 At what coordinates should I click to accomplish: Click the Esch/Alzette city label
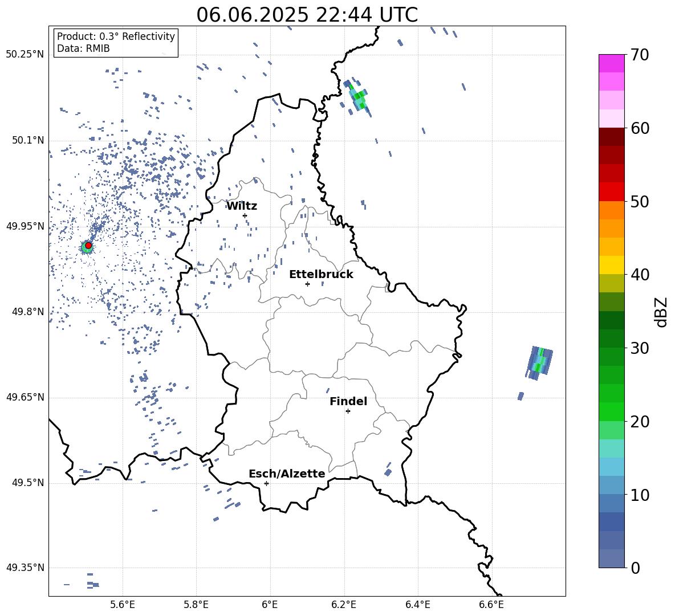coord(287,474)
